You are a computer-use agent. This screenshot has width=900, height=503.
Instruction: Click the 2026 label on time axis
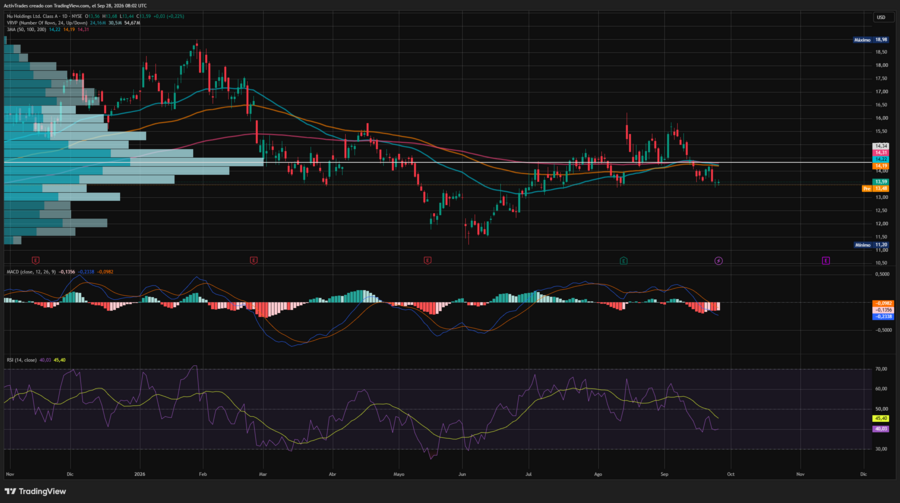click(x=139, y=474)
